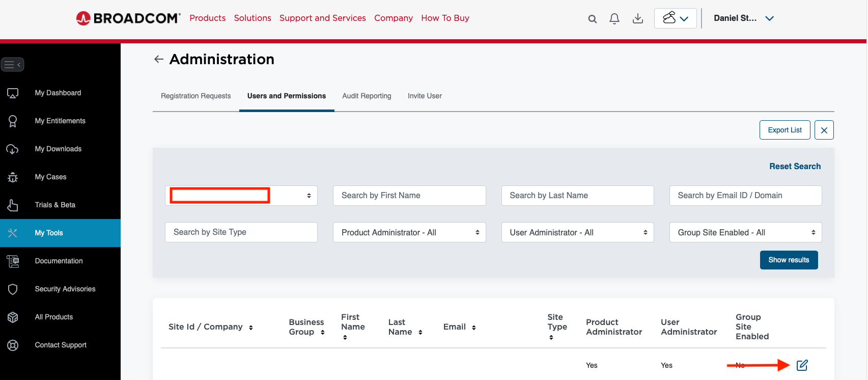868x380 pixels.
Task: Open the Group Site Enabled - All dropdown
Action: 745,232
